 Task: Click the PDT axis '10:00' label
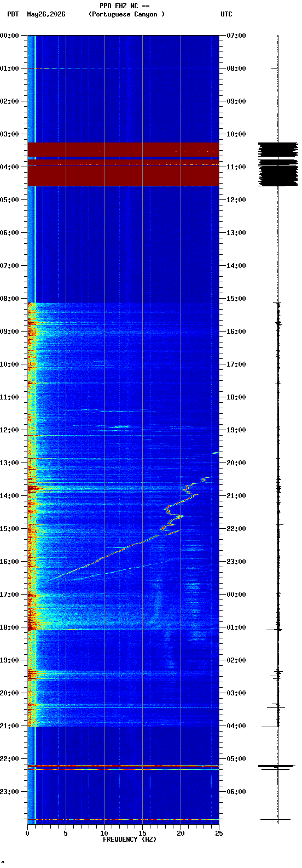pos(9,364)
